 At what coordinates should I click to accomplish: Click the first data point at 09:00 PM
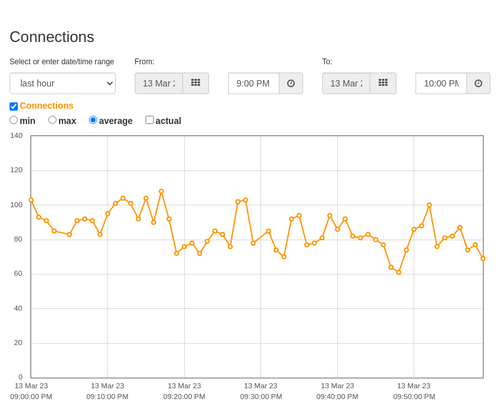coord(31,200)
